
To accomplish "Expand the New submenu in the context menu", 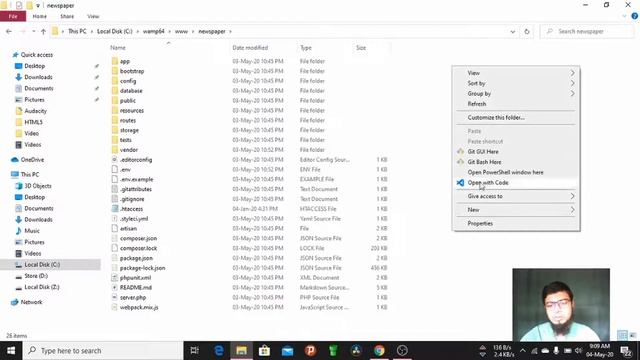I will pyautogui.click(x=516, y=210).
